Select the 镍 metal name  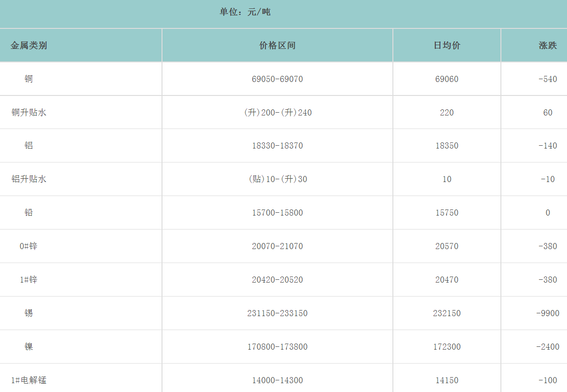[x=29, y=347]
